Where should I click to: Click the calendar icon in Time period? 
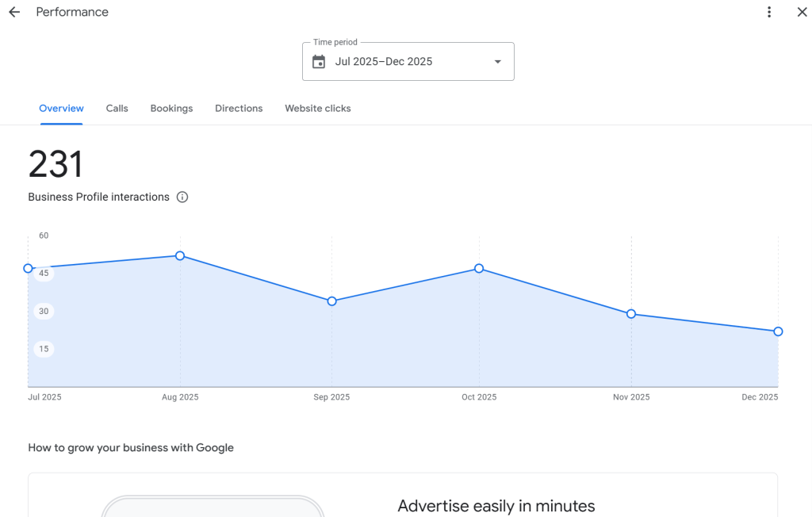coord(319,61)
